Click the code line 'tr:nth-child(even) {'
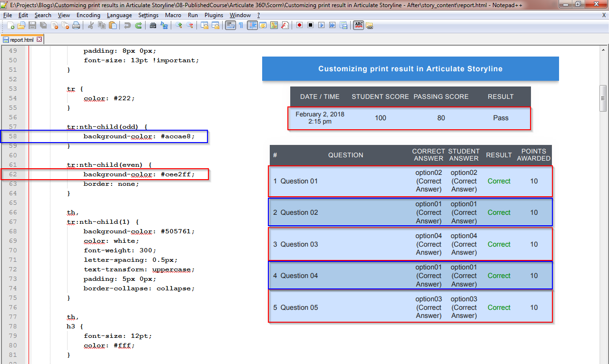 click(x=109, y=165)
